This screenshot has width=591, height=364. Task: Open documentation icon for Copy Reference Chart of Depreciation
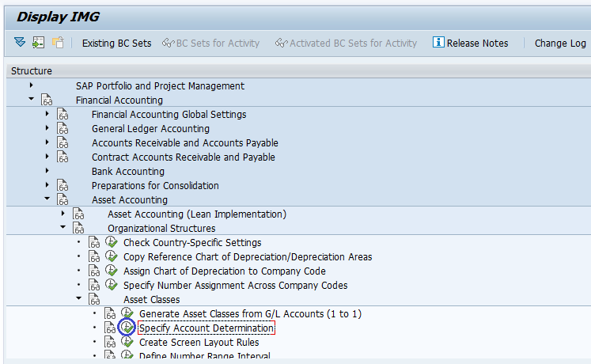click(x=94, y=256)
